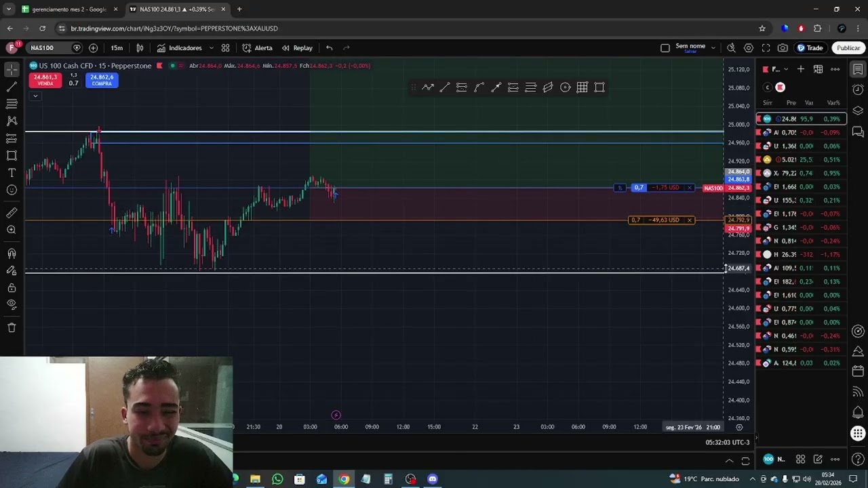
Task: Open the candlestick chart type menu
Action: pyautogui.click(x=140, y=48)
